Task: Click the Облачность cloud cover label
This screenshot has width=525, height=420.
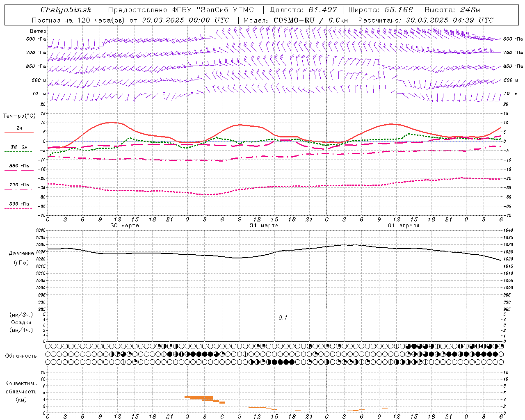Action: point(21,356)
